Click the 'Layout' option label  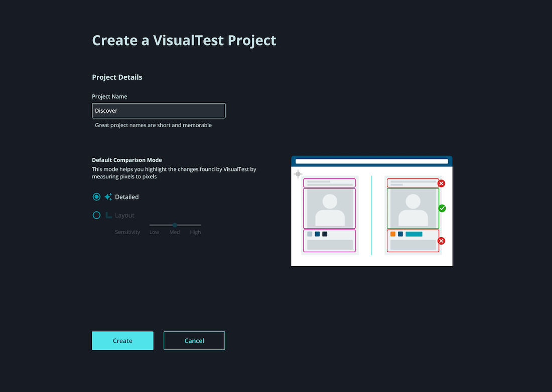[x=124, y=215]
